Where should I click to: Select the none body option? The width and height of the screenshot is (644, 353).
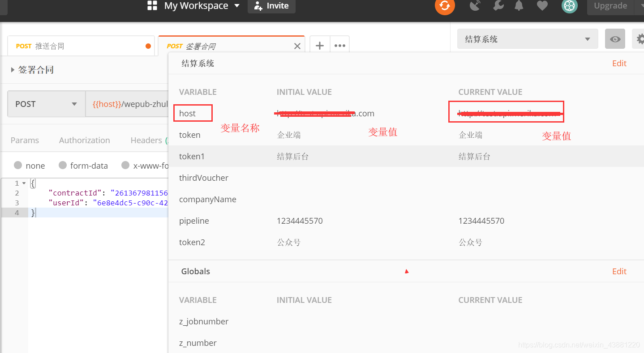[30, 166]
